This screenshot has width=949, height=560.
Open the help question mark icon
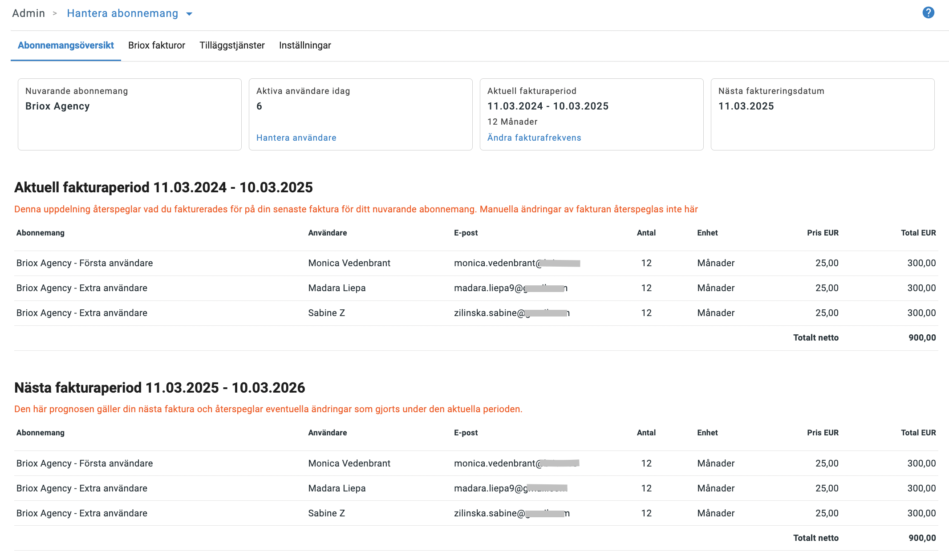[929, 12]
